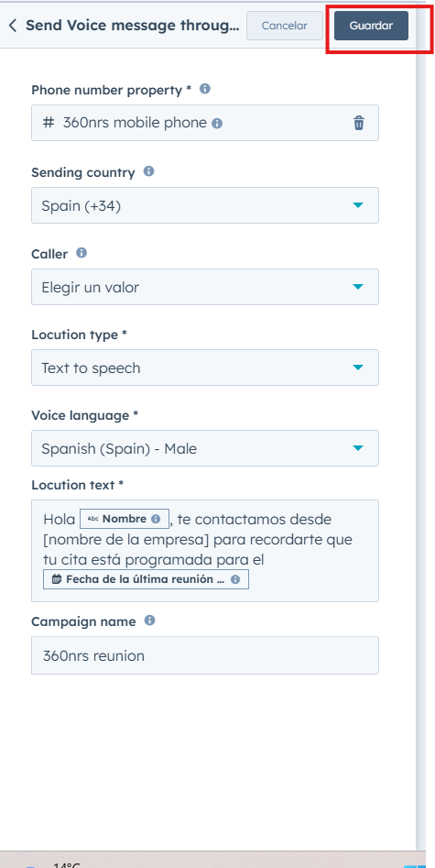Click the Caller info icon
Screen dimensions: 435x868
(x=82, y=253)
